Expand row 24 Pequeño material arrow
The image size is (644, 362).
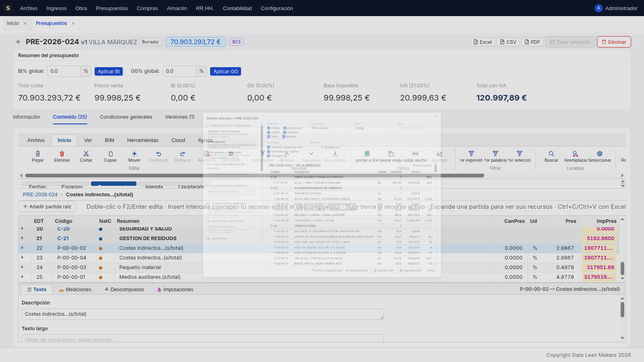pos(22,267)
